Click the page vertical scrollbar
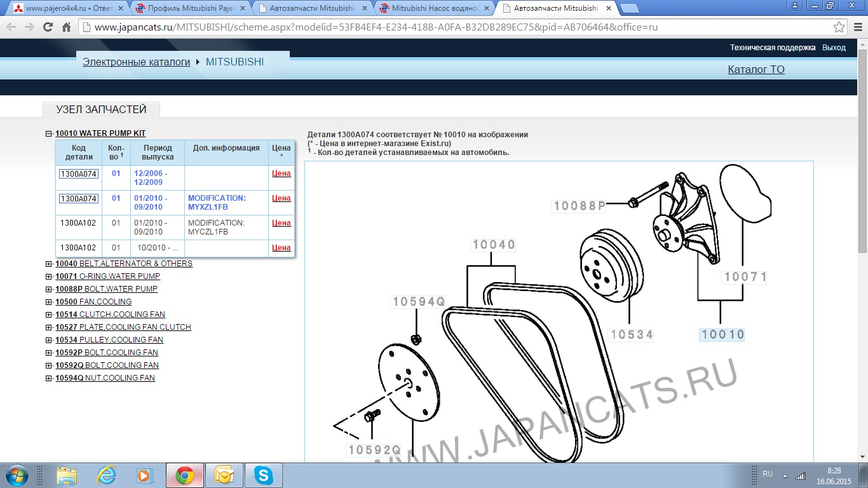Screen dimensions: 868x488 pos(862,254)
